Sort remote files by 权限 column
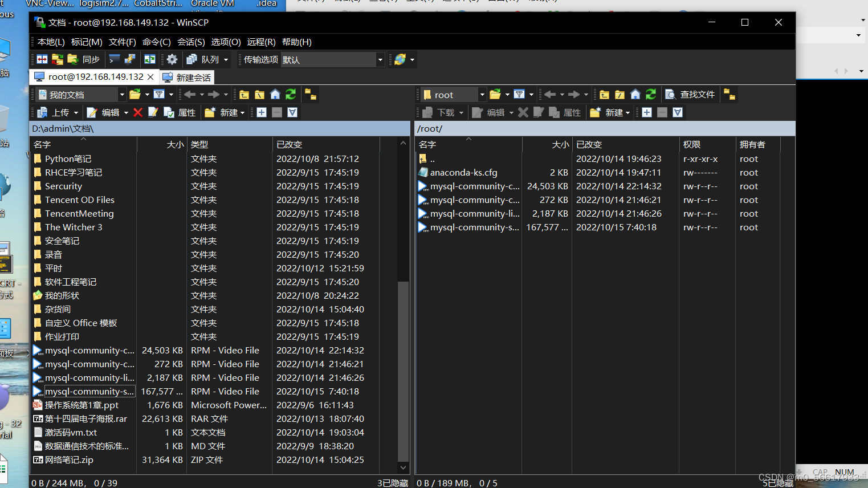Image resolution: width=868 pixels, height=488 pixels. pyautogui.click(x=707, y=144)
